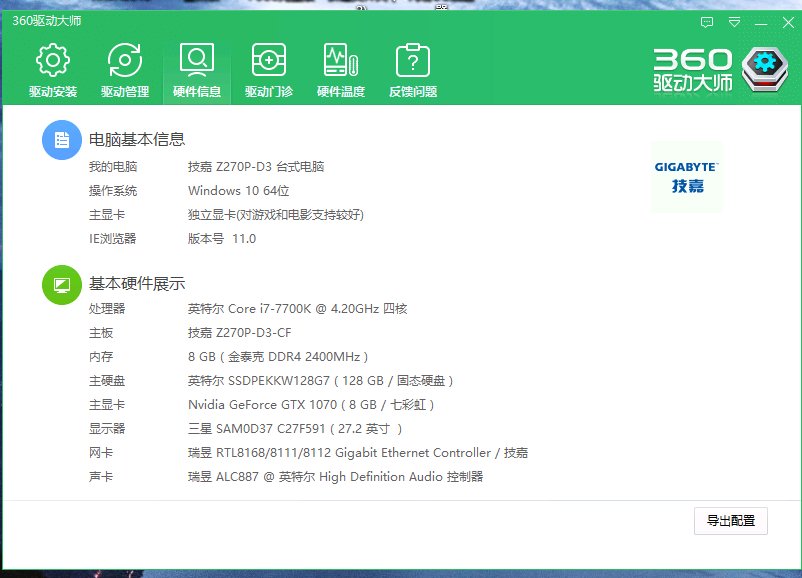
Task: Click the 我的电脑 label
Action: click(113, 167)
